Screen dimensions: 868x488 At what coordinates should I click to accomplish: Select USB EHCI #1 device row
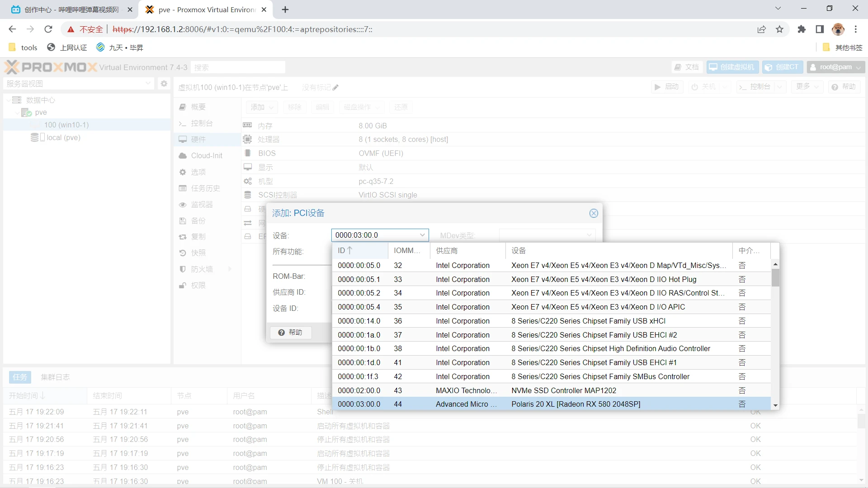551,362
